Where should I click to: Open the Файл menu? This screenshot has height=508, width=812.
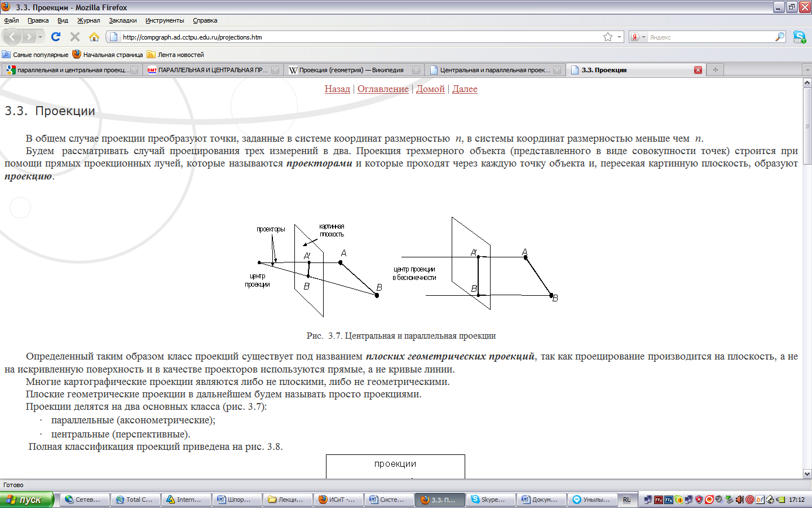click(x=11, y=20)
